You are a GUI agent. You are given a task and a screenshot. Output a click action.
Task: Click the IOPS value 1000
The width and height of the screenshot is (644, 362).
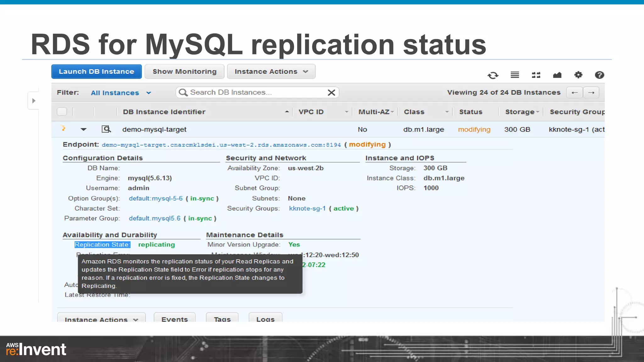pyautogui.click(x=431, y=188)
